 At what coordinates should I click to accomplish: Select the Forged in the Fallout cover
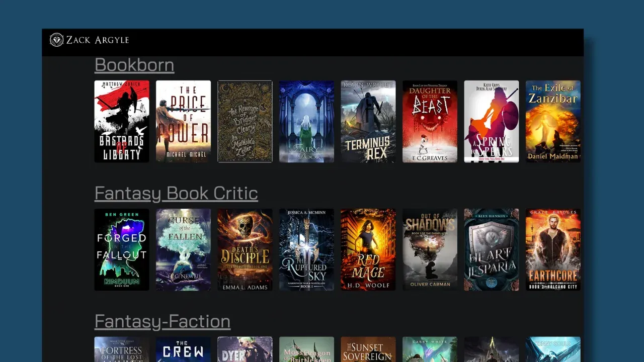point(122,249)
